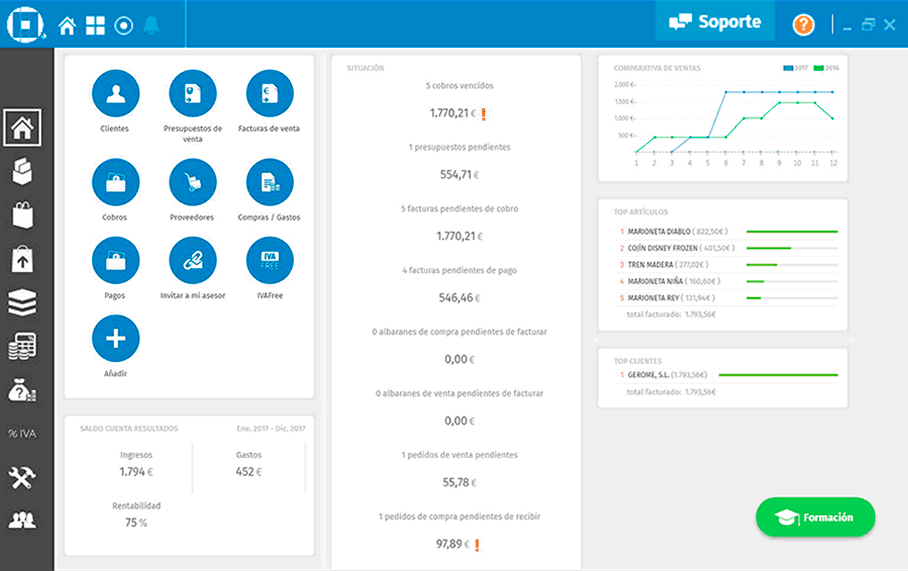908x571 pixels.
Task: Open the Clientes shortcut icon
Action: pos(115,95)
